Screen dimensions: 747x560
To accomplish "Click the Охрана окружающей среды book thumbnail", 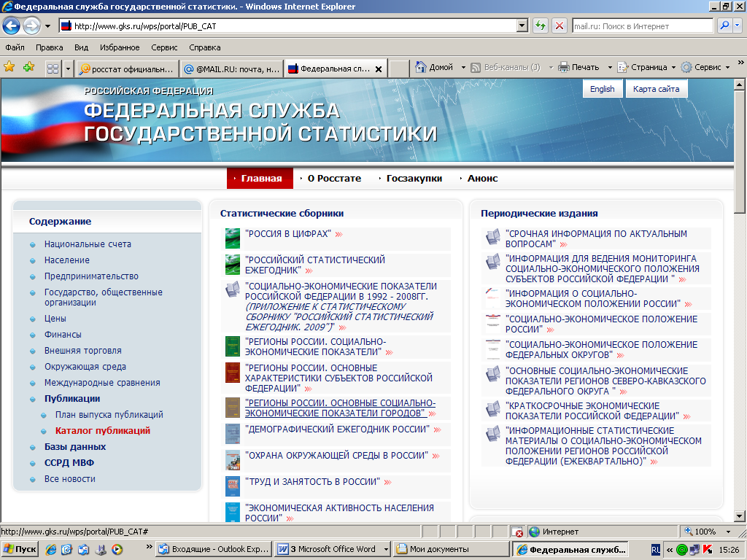I will click(233, 460).
